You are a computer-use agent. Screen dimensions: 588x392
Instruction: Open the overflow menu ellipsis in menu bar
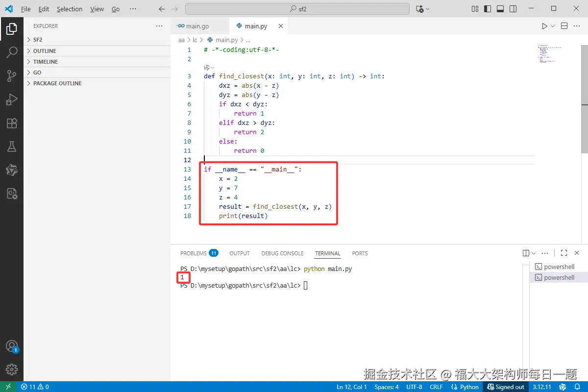click(x=133, y=9)
